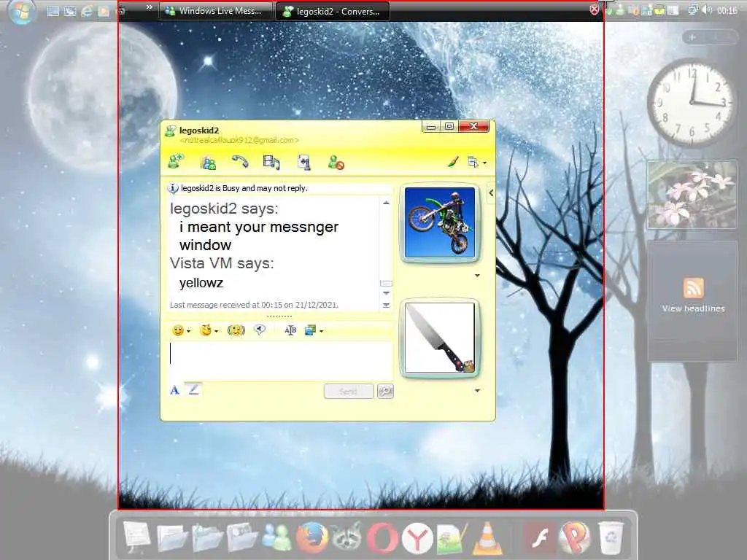Send a nudge with the nudge icon
This screenshot has height=560, width=747.
click(236, 330)
